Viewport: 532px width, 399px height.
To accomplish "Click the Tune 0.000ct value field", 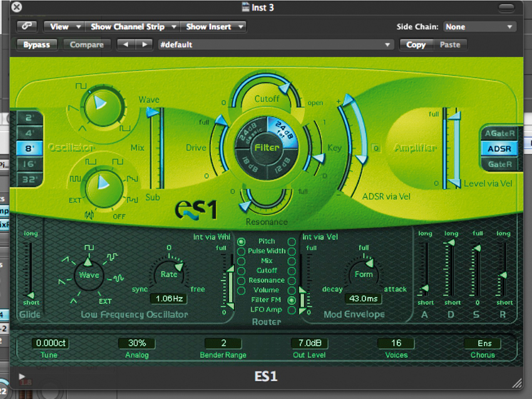I will (x=51, y=343).
